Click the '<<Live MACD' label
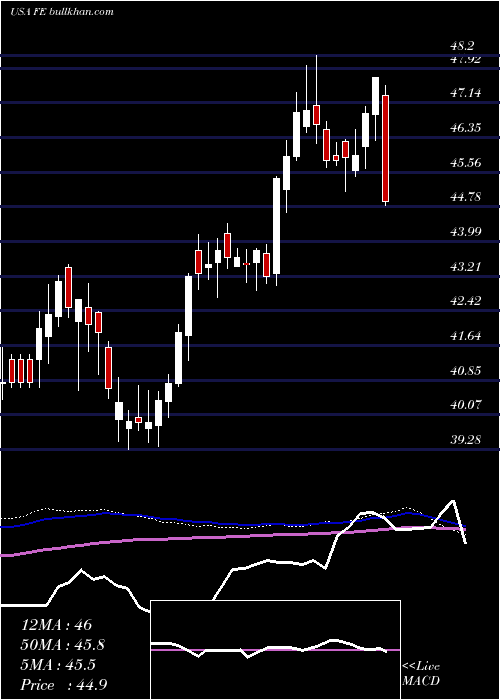 coord(421,674)
